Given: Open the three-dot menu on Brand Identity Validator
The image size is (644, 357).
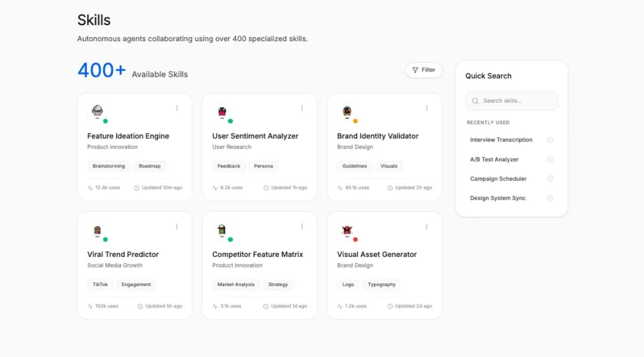Looking at the screenshot, I should (426, 108).
